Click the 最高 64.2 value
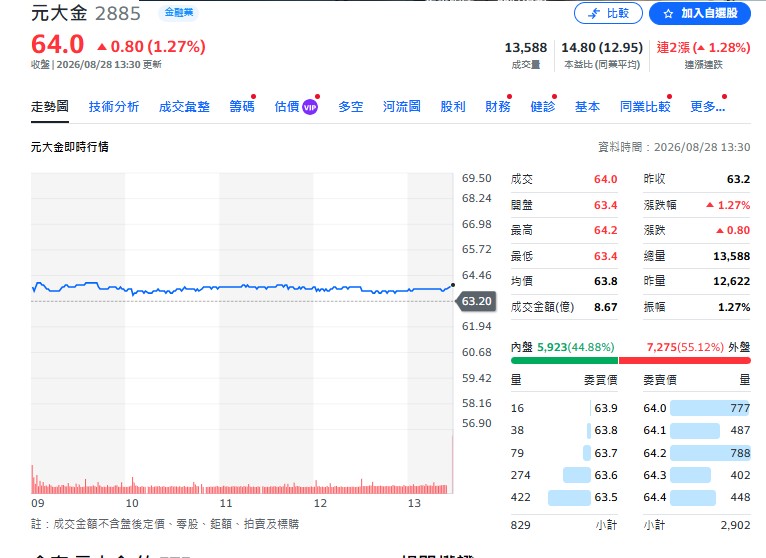The height and width of the screenshot is (558, 766). (606, 230)
